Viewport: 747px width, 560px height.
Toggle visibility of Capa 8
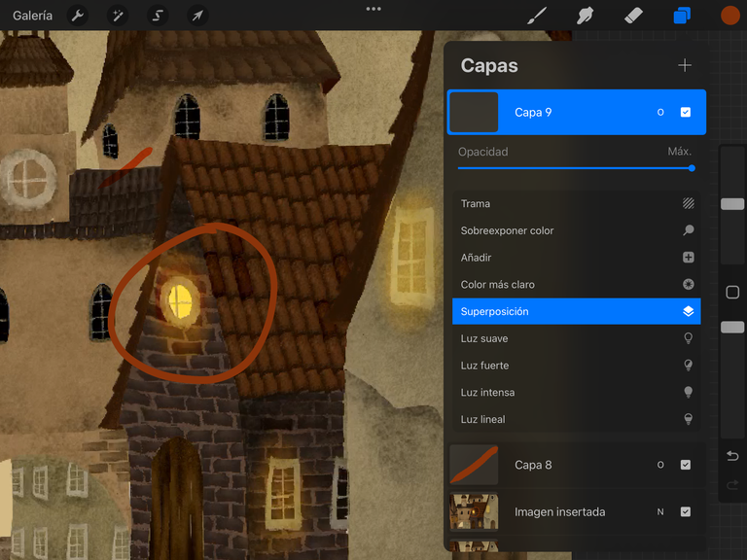[x=686, y=465]
